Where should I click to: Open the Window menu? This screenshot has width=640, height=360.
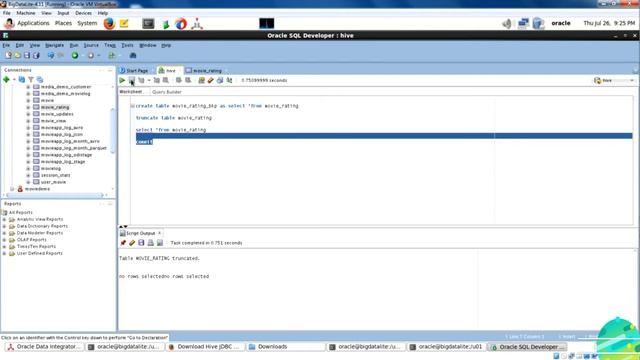pos(148,45)
